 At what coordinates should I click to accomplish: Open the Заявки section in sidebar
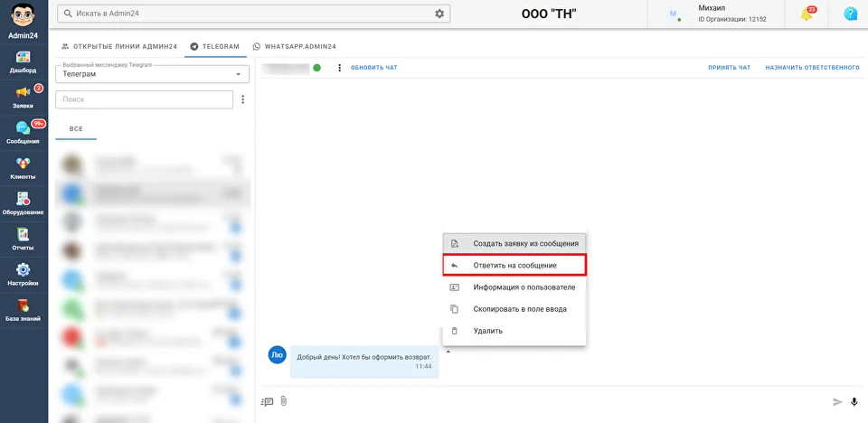coord(24,98)
